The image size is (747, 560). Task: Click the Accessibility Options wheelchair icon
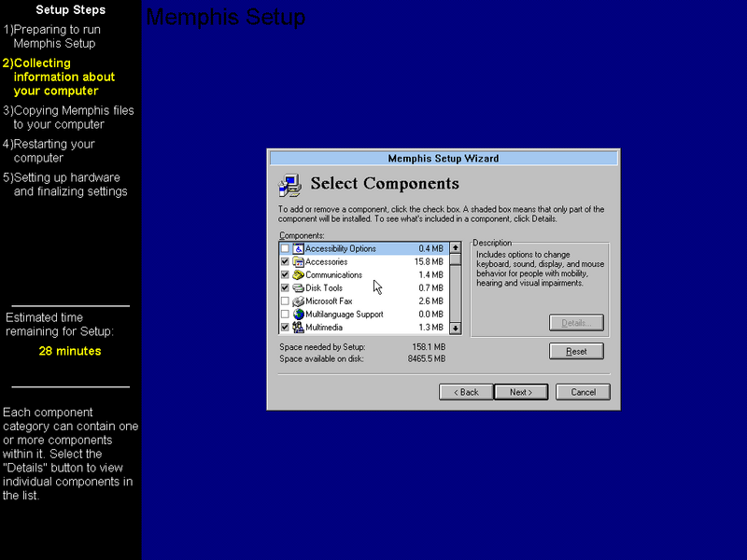298,248
